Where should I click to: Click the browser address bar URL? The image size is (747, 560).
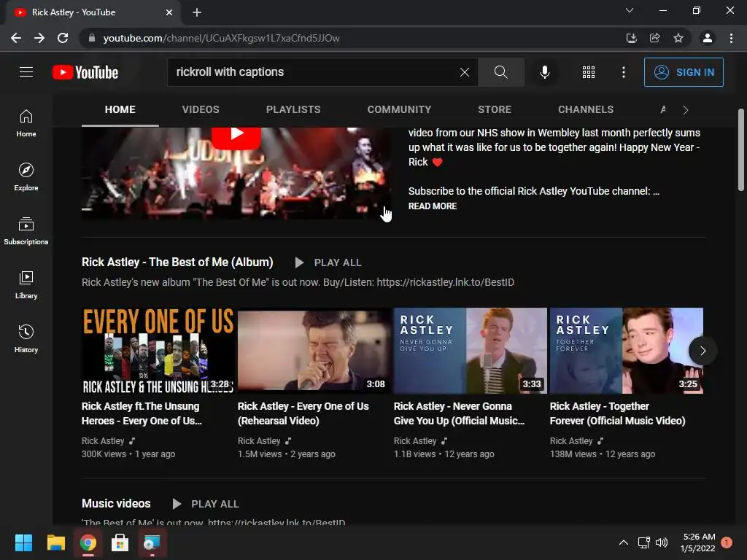pos(221,38)
